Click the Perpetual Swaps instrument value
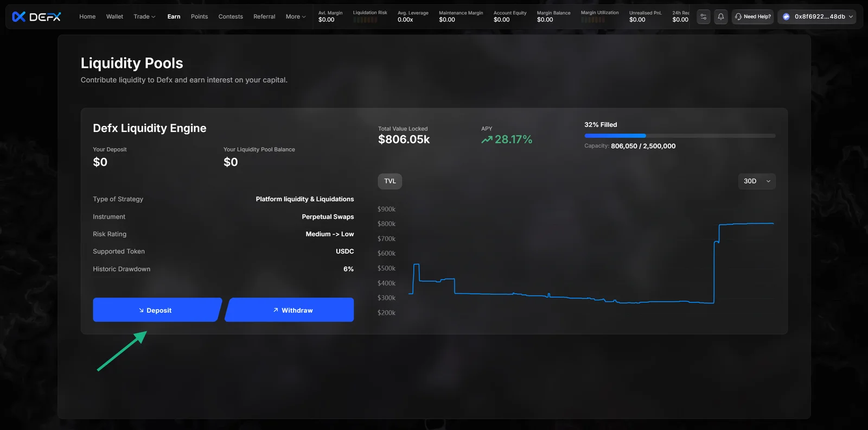Screen dimensions: 868x430 [x=328, y=217]
